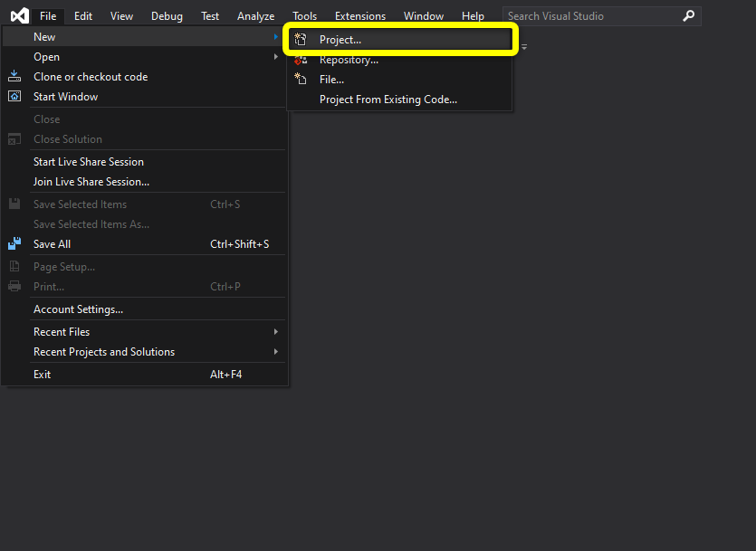The height and width of the screenshot is (551, 756).
Task: Click the Save All icon
Action: tap(14, 243)
